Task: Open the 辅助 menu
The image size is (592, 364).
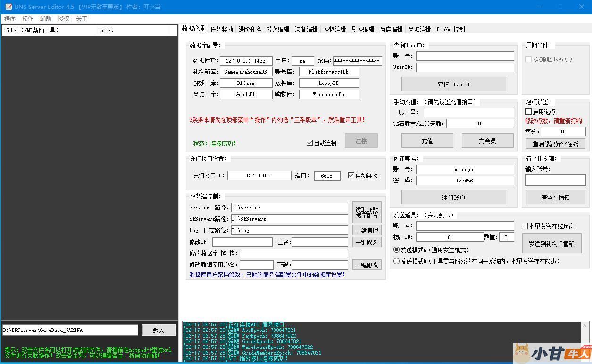Action: tap(46, 19)
